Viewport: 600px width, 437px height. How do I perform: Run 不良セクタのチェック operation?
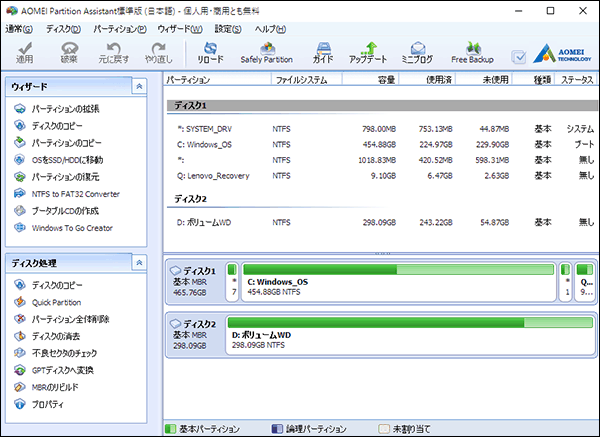55,353
